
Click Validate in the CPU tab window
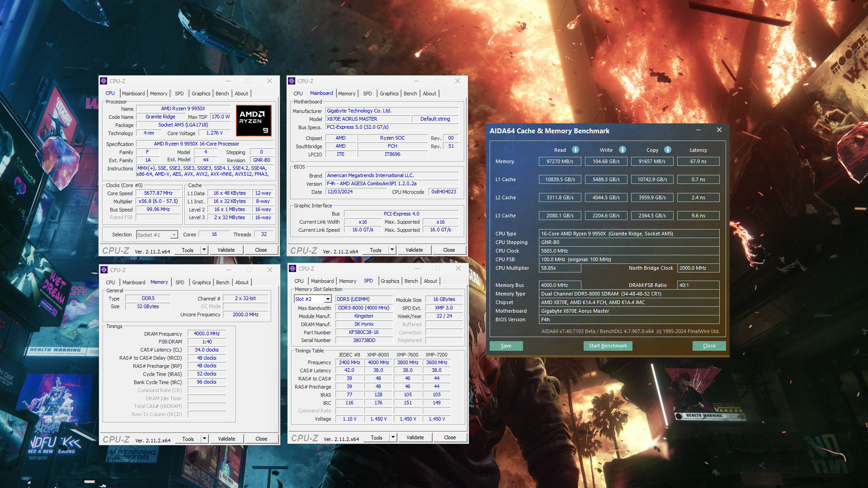[226, 250]
